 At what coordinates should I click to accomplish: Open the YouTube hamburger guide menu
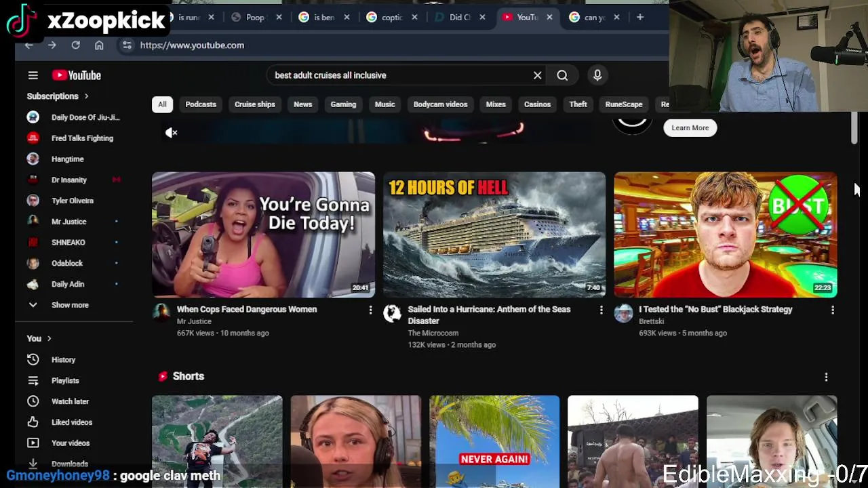33,75
